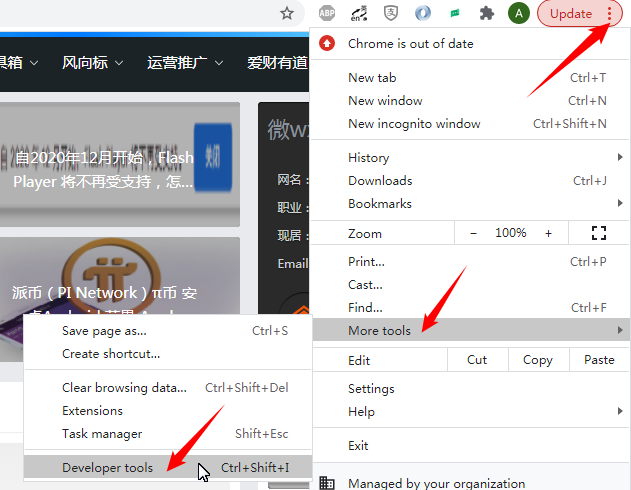Screen dimensions: 631x490
Task: Choose Clear browsing data option
Action: tap(124, 387)
